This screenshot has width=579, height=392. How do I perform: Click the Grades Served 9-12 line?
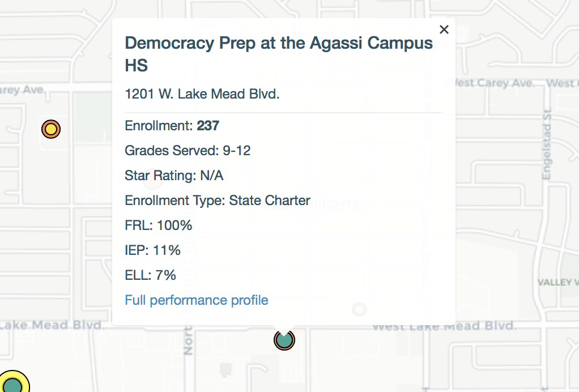(188, 151)
